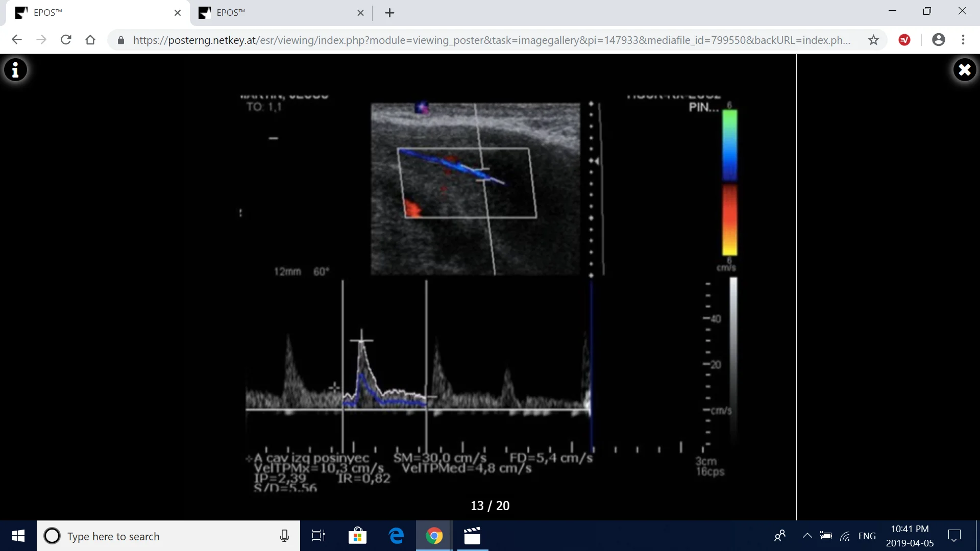
Task: Switch to Chrome in the taskbar
Action: [434, 536]
